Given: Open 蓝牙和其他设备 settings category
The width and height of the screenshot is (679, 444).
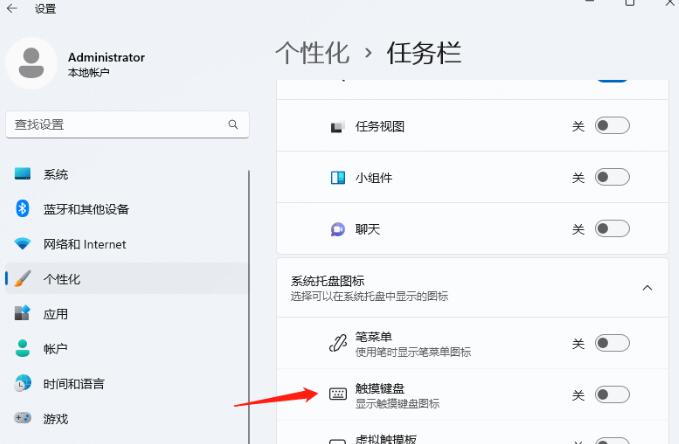Looking at the screenshot, I should [127, 209].
